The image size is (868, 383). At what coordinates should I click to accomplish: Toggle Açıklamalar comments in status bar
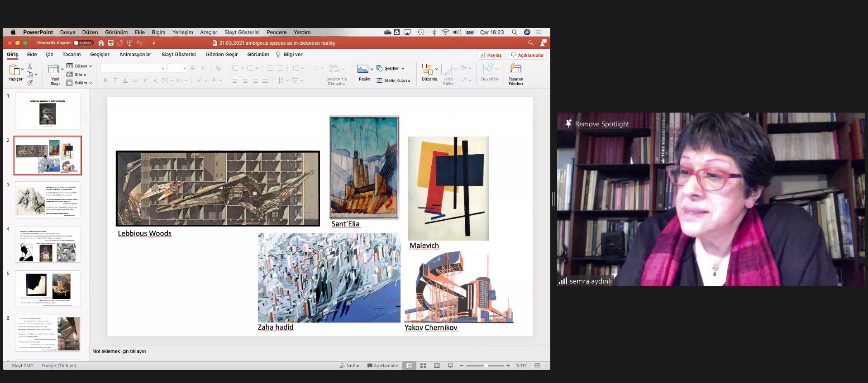pos(383,365)
